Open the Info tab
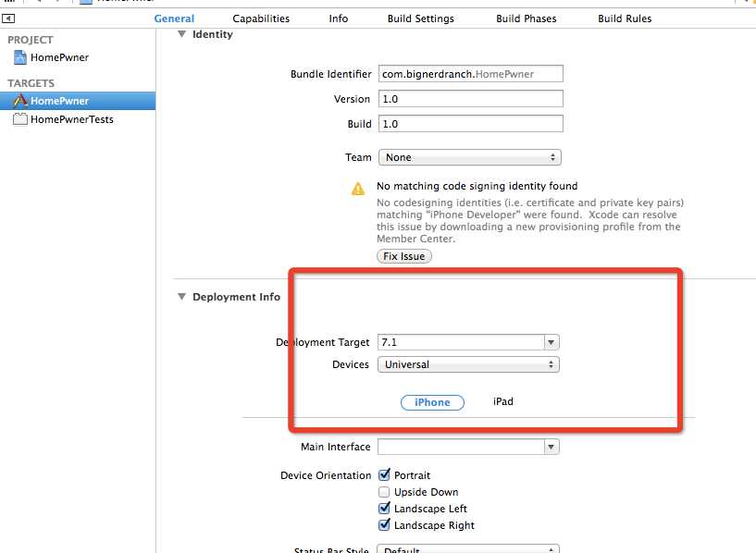 point(339,18)
